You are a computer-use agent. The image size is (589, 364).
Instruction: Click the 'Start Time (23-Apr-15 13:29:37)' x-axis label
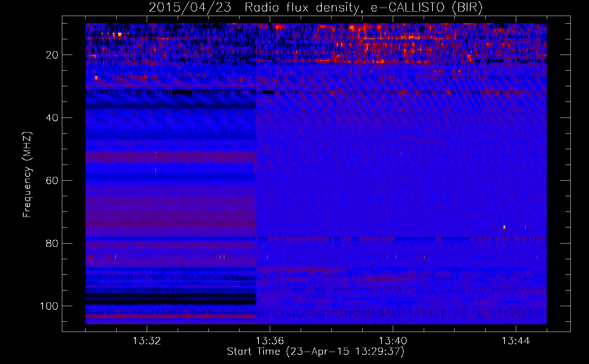click(316, 352)
